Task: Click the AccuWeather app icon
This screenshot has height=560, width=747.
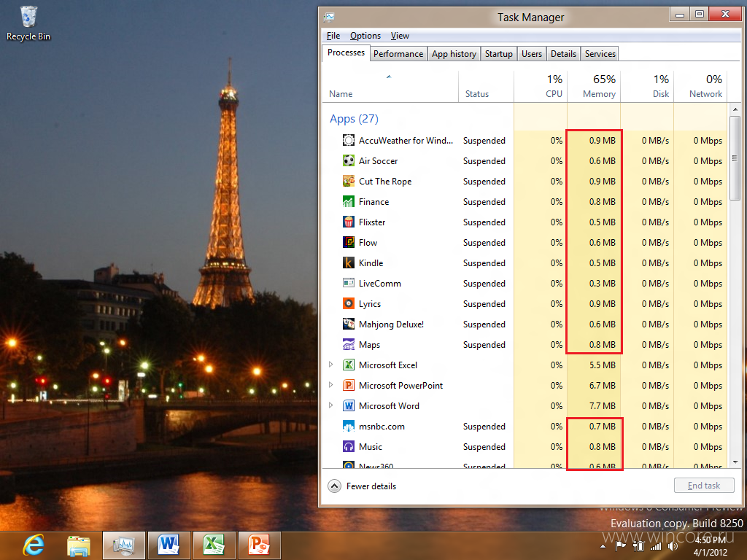Action: coord(348,141)
